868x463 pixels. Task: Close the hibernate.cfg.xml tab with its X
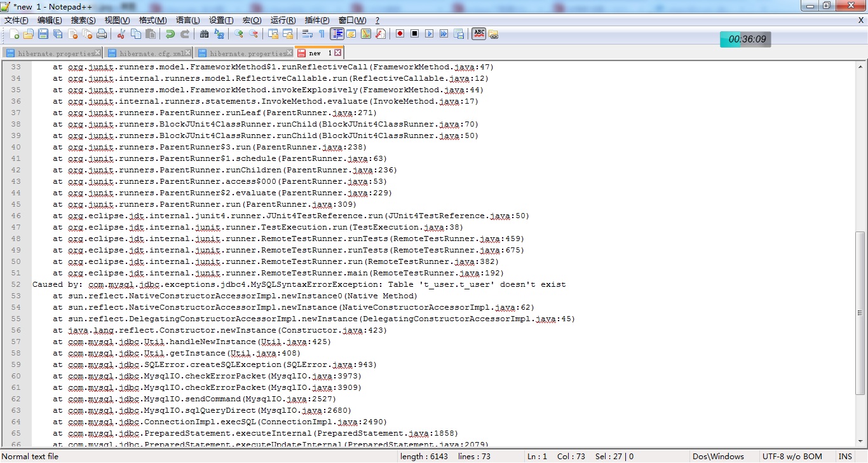(x=189, y=53)
